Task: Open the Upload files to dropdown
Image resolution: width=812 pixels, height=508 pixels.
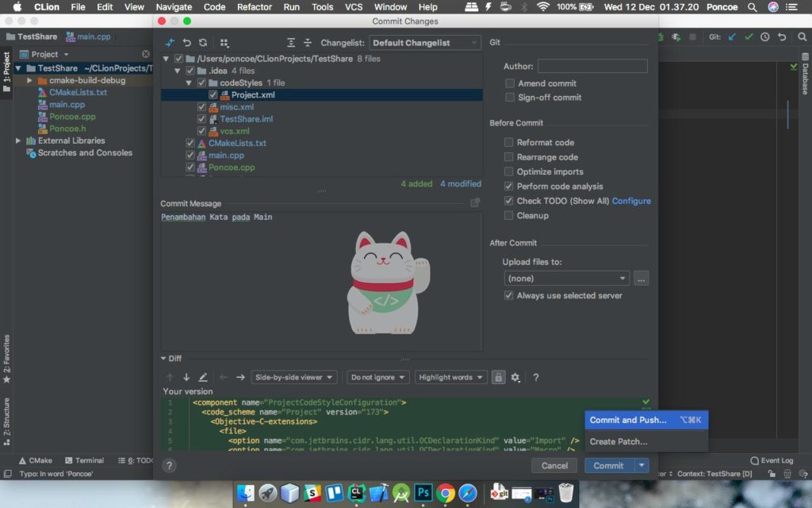Action: 566,279
